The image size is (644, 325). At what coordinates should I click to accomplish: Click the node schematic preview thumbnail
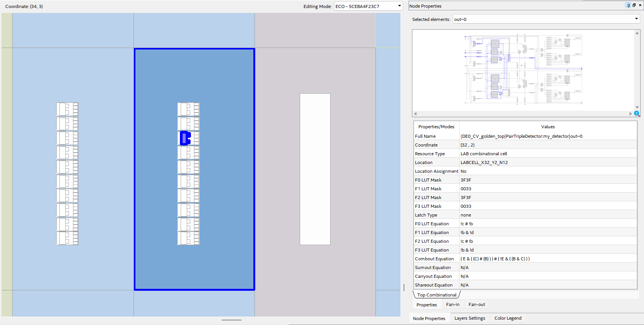click(523, 70)
